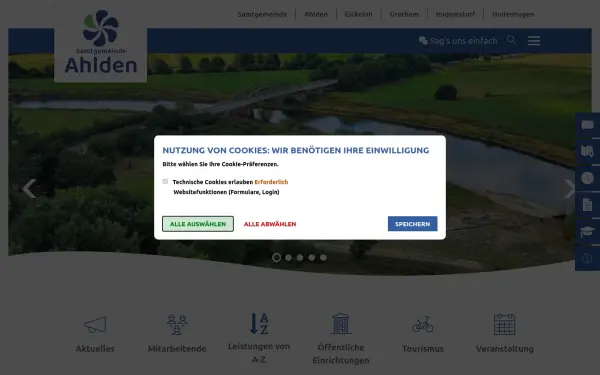Click the graduation cap icon in right sidebar

587,232
